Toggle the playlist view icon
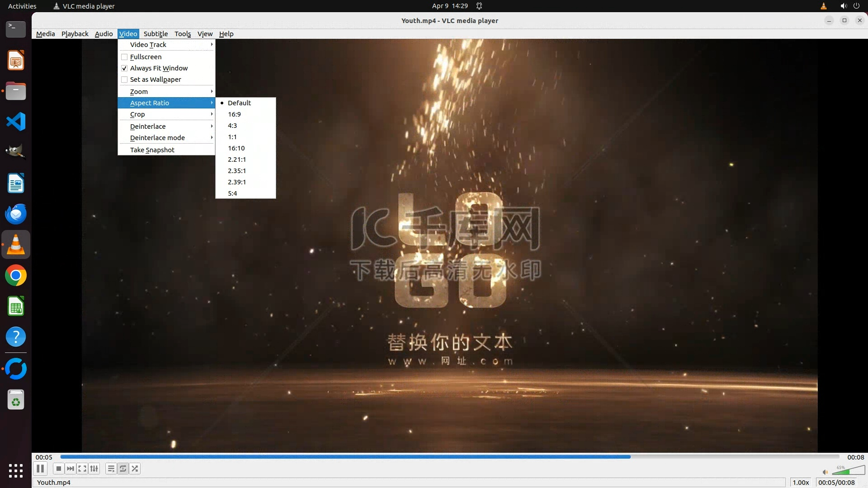868x488 pixels. [x=111, y=469]
